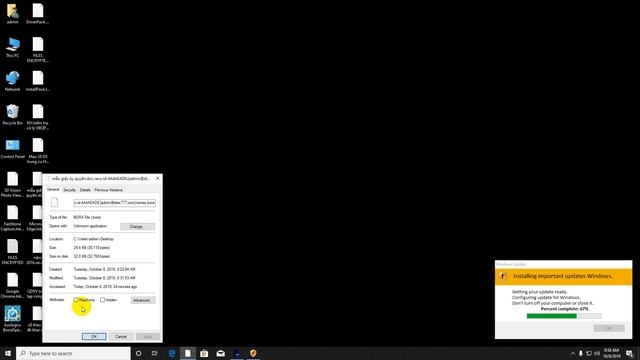
Task: Open This PC desktop icon
Action: pyautogui.click(x=12, y=47)
